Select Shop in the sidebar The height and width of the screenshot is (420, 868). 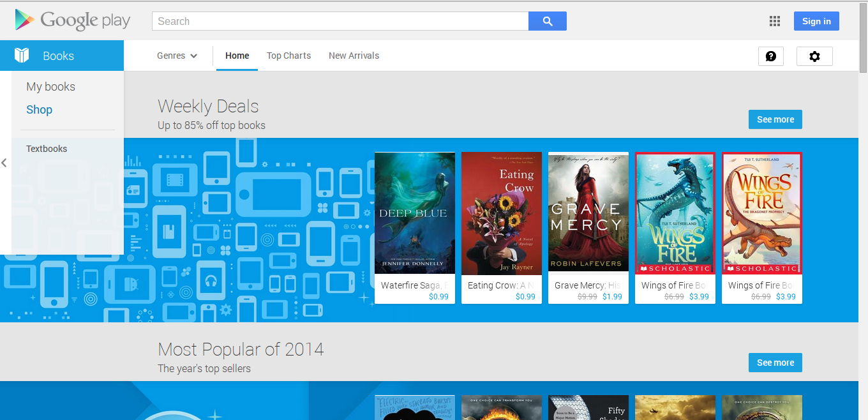pos(39,110)
